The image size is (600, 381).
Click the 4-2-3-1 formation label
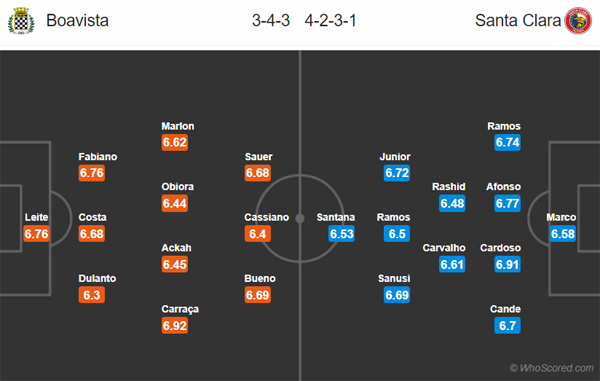tap(331, 21)
